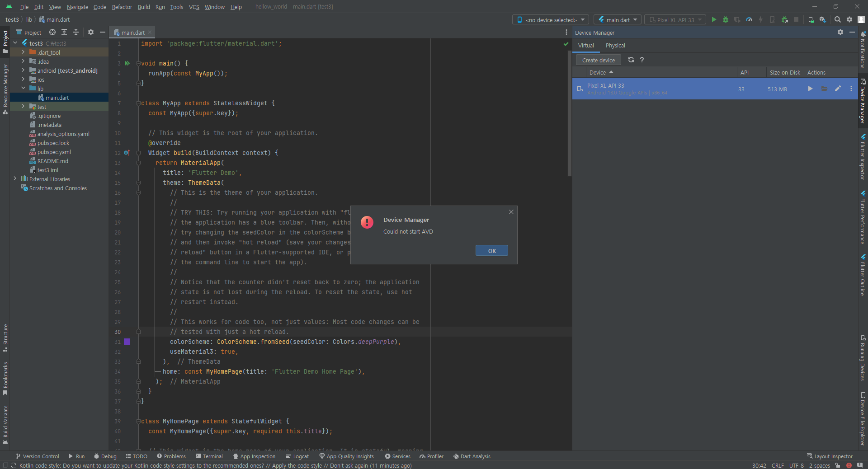Click the Create device button
868x469 pixels.
(599, 60)
